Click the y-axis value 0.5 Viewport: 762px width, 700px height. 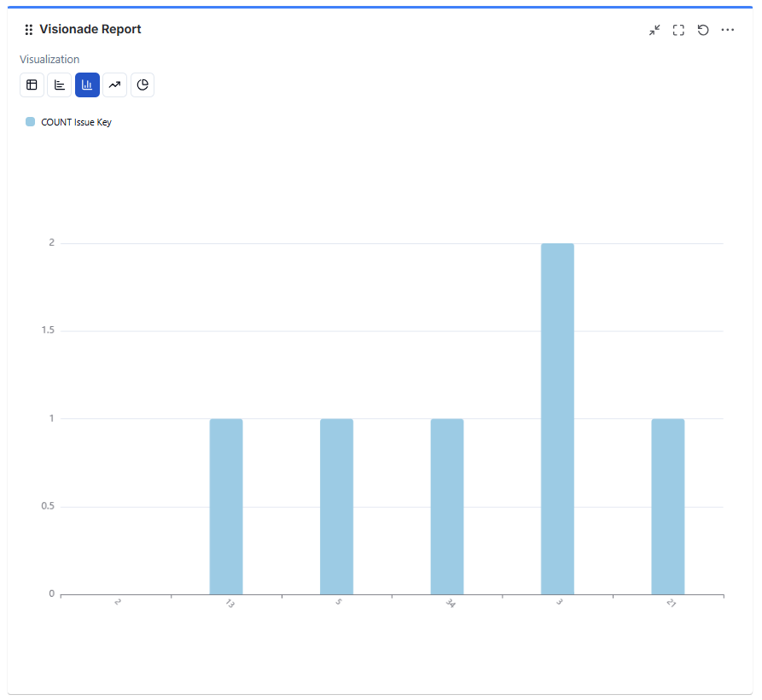pos(48,506)
